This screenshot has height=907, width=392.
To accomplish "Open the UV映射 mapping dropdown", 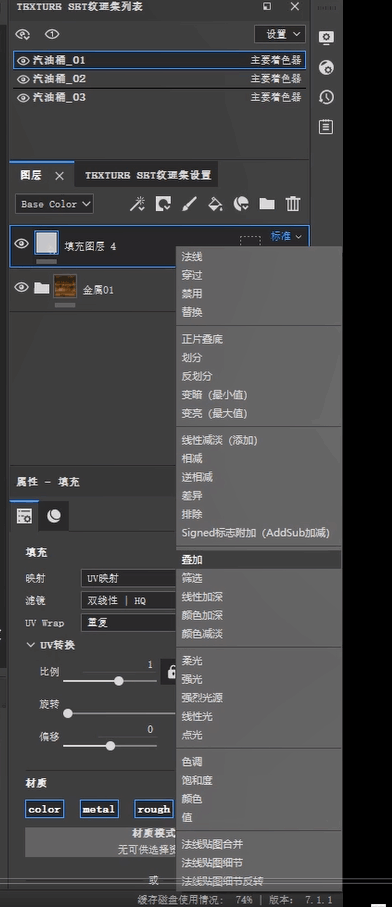I will click(x=128, y=578).
